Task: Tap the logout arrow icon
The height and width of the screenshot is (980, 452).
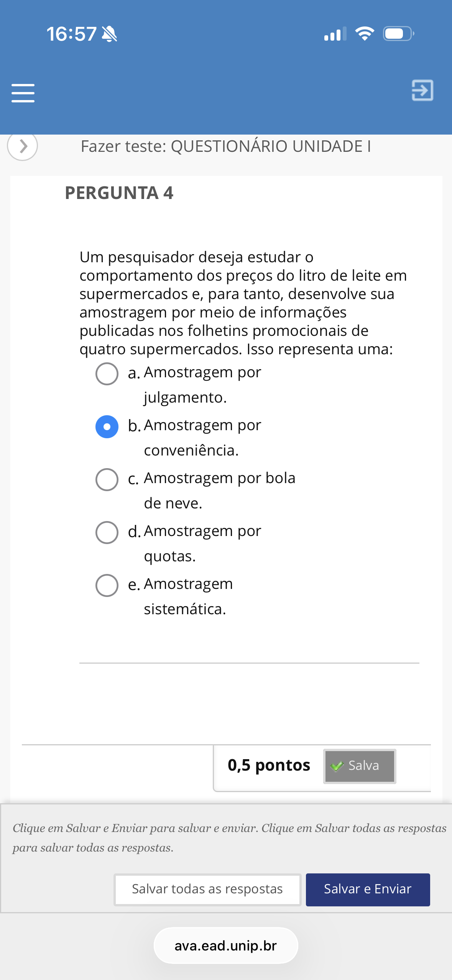Action: point(422,90)
